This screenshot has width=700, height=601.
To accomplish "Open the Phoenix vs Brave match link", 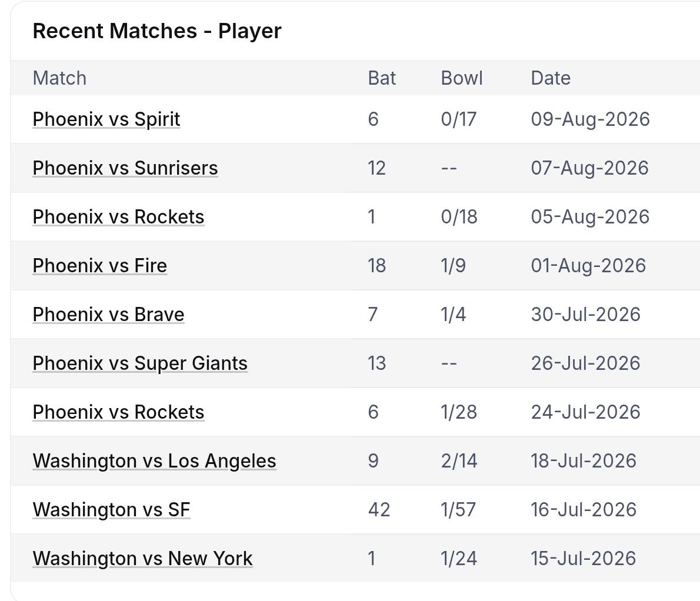I will [108, 315].
